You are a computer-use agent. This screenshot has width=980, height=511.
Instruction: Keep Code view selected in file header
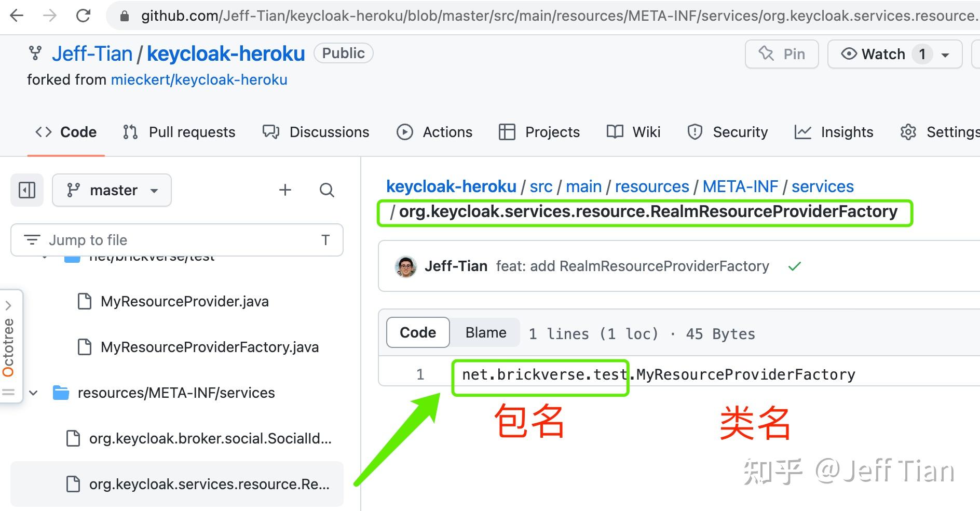pyautogui.click(x=417, y=332)
